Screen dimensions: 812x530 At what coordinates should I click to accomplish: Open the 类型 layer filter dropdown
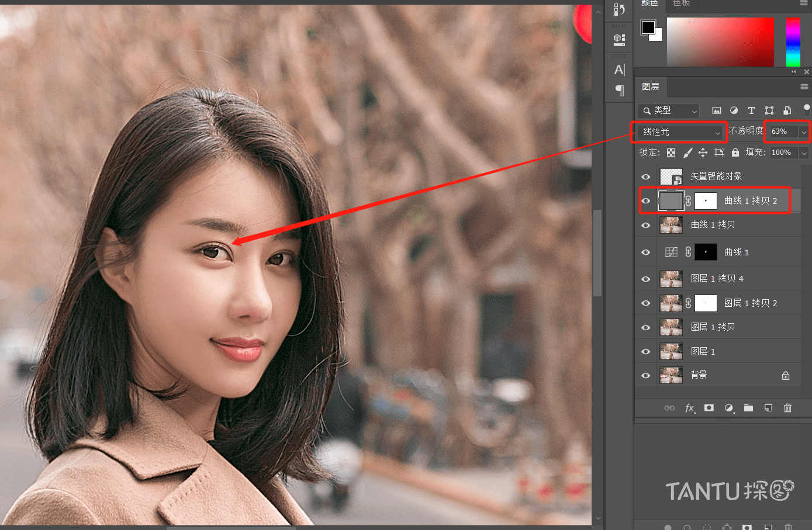tap(669, 110)
